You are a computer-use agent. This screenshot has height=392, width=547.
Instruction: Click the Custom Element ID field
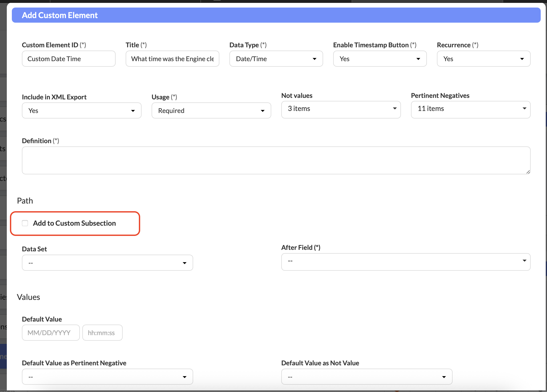[69, 59]
